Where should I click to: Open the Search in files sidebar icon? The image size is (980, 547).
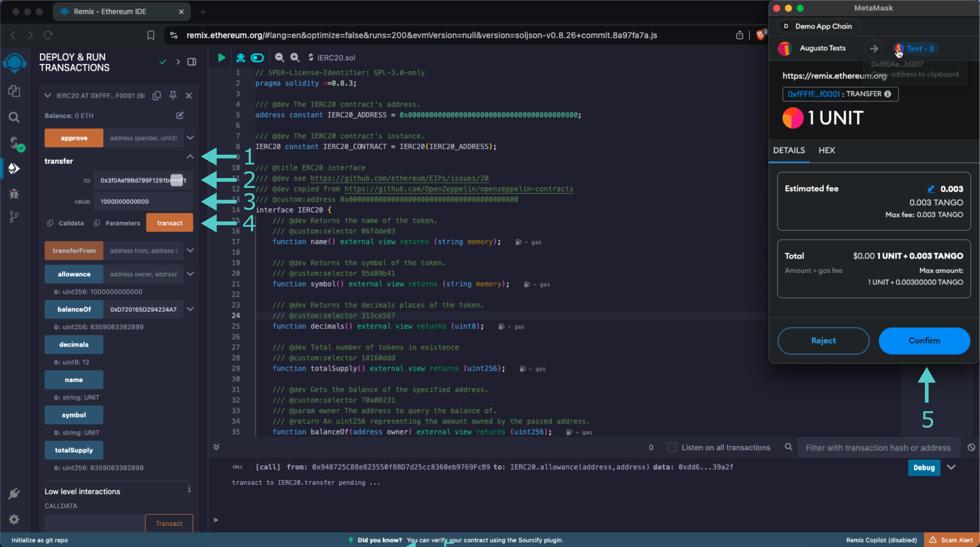pos(14,117)
